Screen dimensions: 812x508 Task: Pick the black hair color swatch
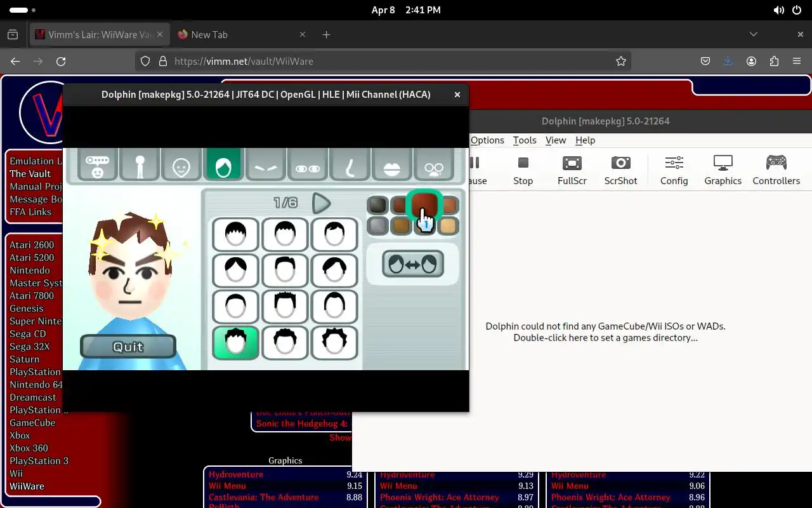[377, 204]
